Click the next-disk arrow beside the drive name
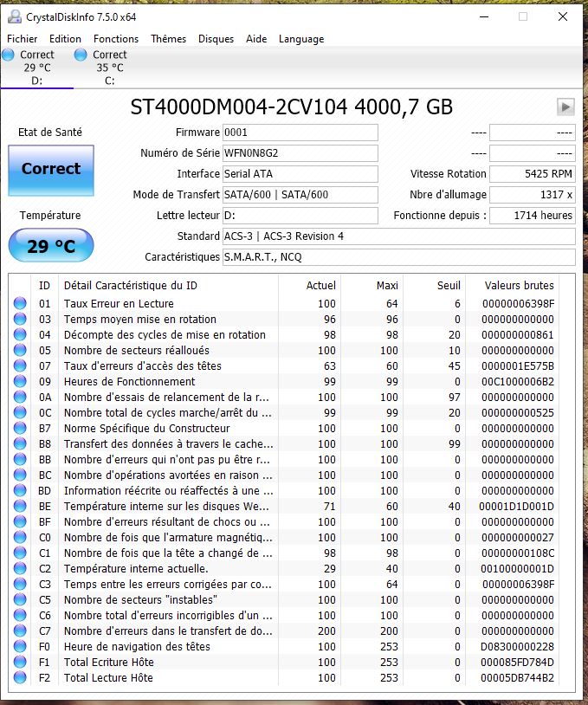The height and width of the screenshot is (705, 588). [565, 107]
